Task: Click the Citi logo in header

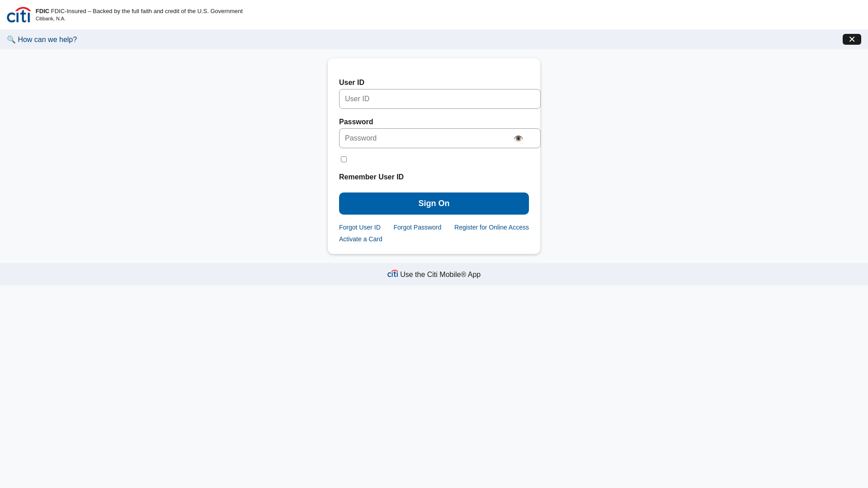Action: (19, 15)
